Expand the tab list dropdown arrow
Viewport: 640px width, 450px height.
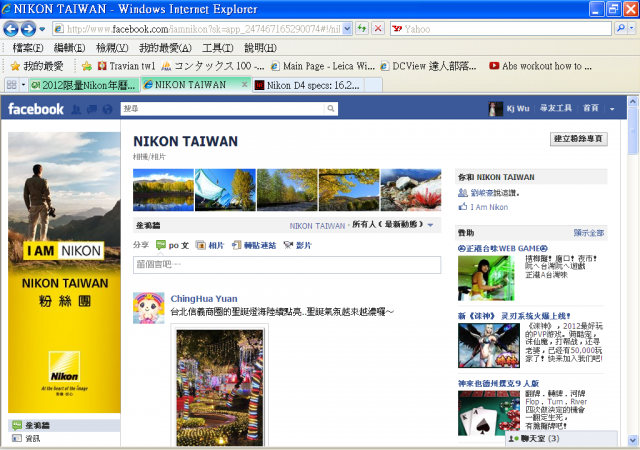[23, 85]
